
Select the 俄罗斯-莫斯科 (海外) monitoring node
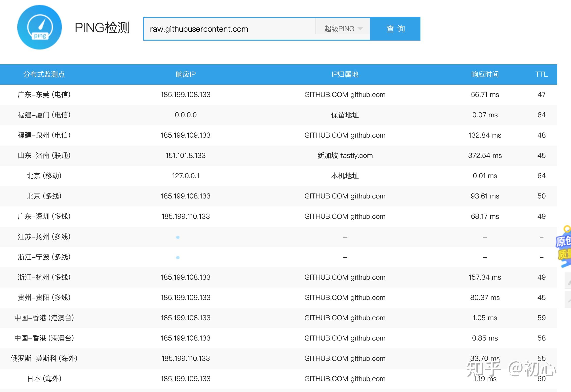(44, 358)
